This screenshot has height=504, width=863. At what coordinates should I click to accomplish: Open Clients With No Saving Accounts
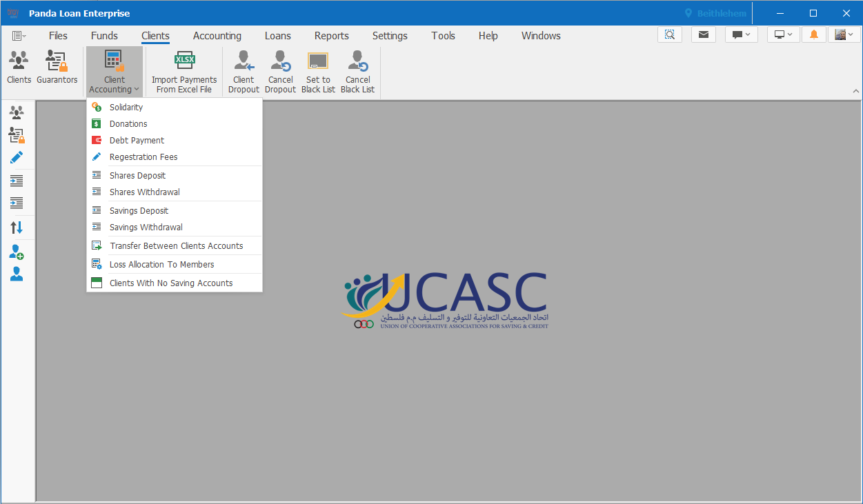click(175, 283)
